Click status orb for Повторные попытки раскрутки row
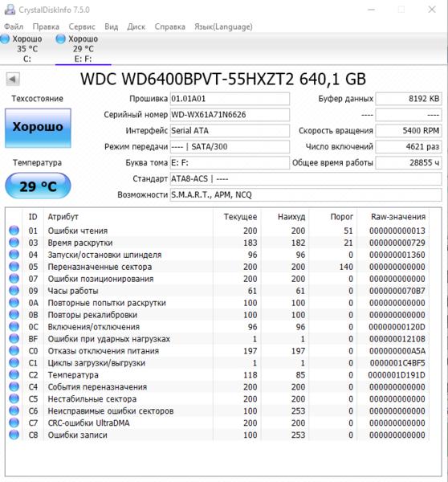The width and height of the screenshot is (448, 482). (14, 303)
